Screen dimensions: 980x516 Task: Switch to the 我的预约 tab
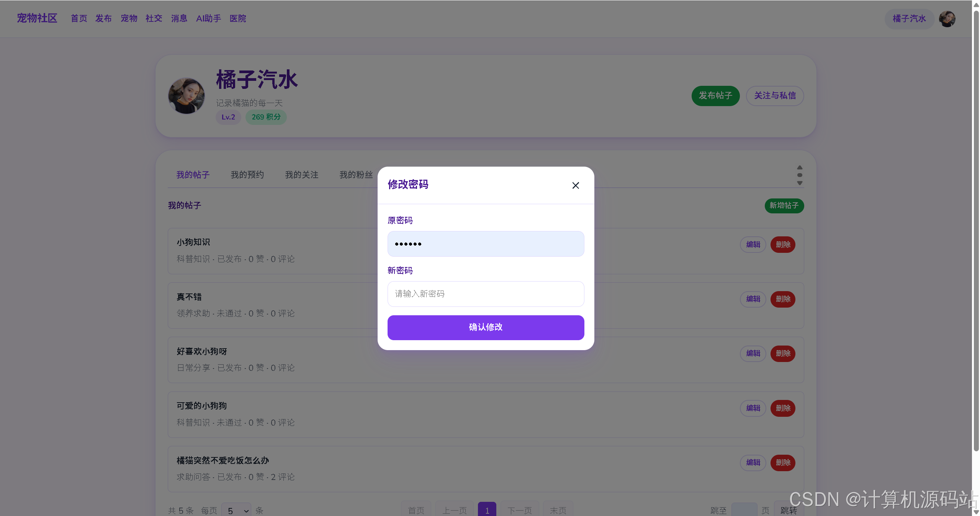click(x=247, y=175)
